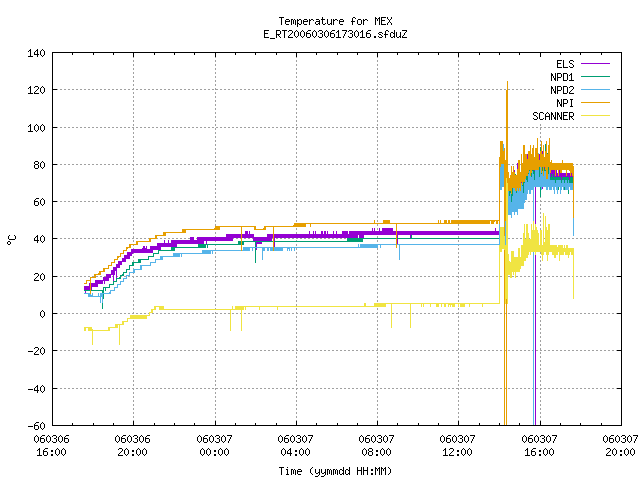Click the positive 40 y-axis label

[39, 239]
